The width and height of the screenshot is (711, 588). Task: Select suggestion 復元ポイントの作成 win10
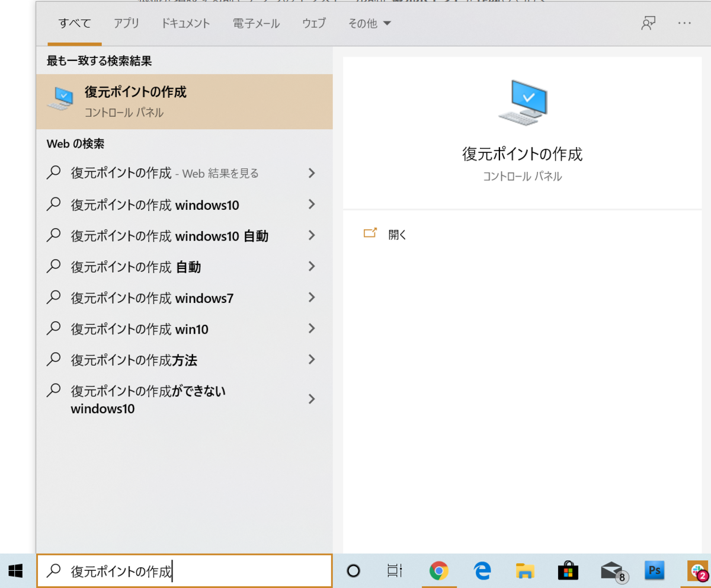pyautogui.click(x=184, y=328)
